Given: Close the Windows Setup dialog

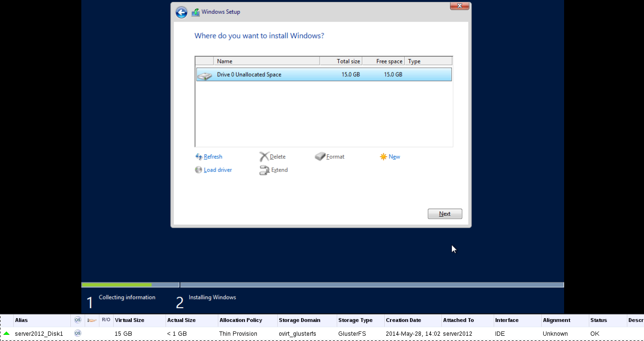Looking at the screenshot, I should point(459,6).
